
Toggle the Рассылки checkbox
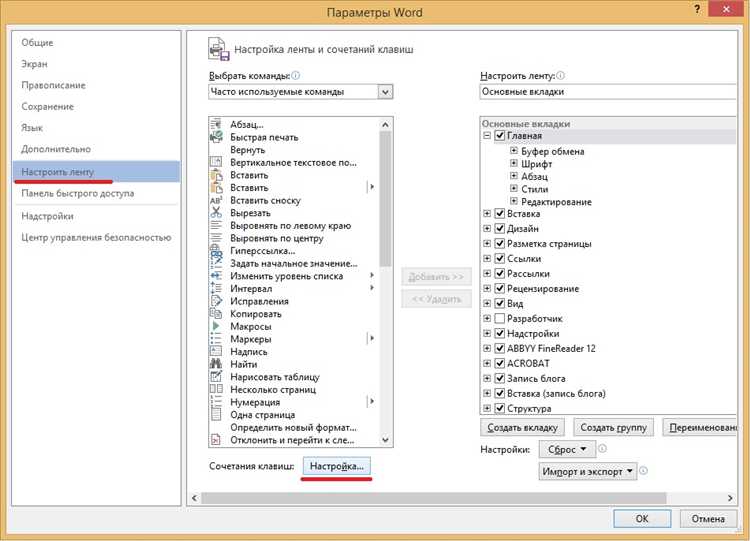point(499,273)
